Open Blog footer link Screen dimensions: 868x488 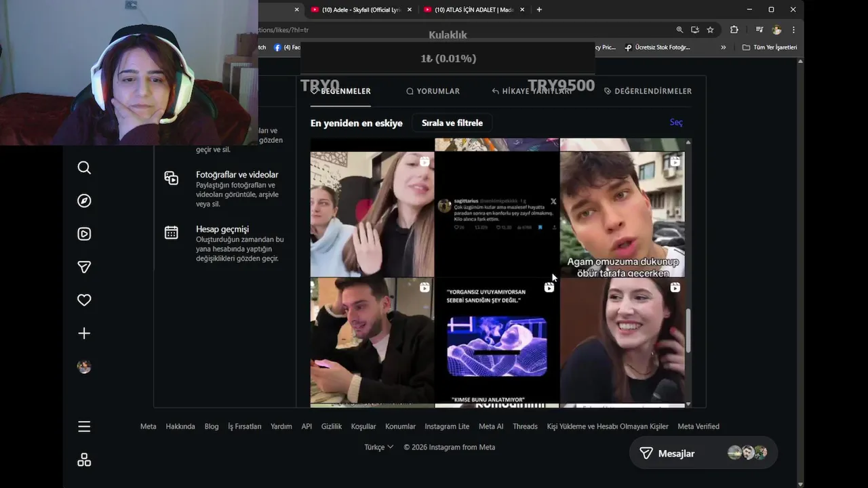tap(212, 426)
